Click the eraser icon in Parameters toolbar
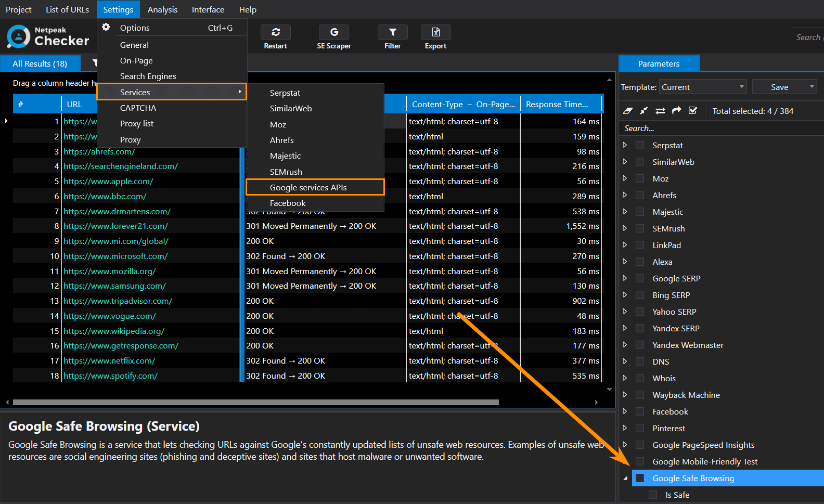Viewport: 824px width, 504px height. tap(628, 111)
